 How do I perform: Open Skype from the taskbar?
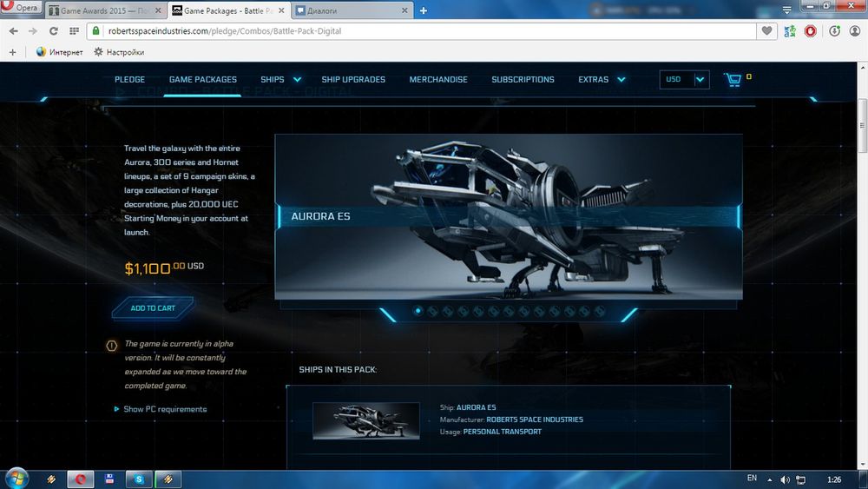138,479
